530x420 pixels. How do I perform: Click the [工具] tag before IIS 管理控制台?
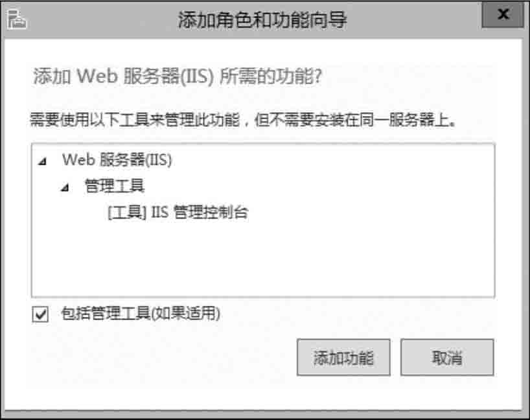(x=127, y=213)
